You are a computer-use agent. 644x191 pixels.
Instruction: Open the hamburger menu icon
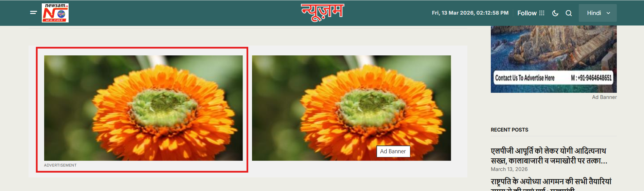[33, 13]
